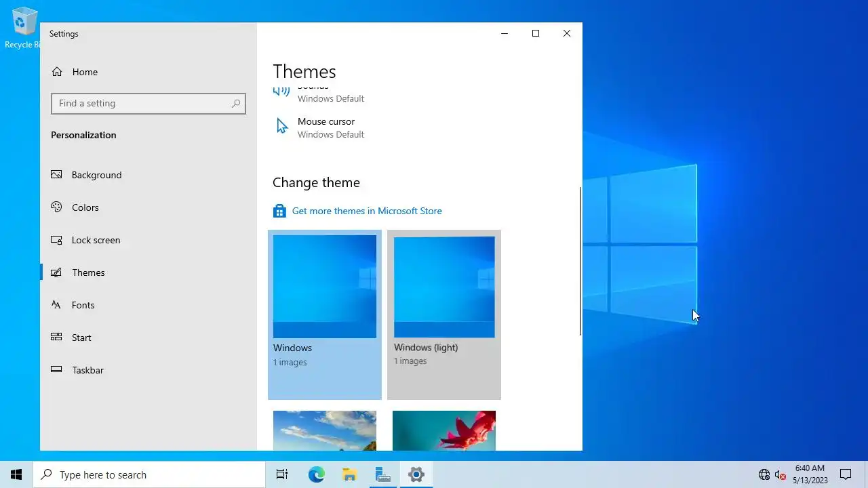The image size is (868, 488).
Task: Open Fonts settings page
Action: tap(149, 305)
